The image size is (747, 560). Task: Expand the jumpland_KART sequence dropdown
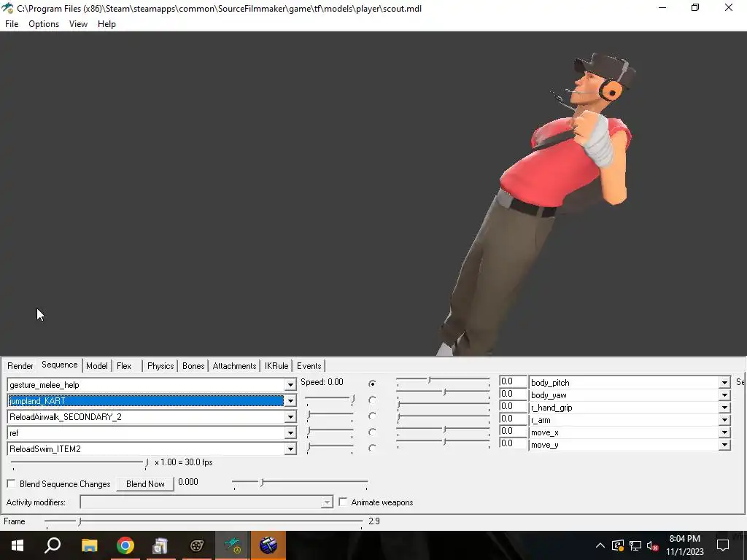click(x=290, y=401)
